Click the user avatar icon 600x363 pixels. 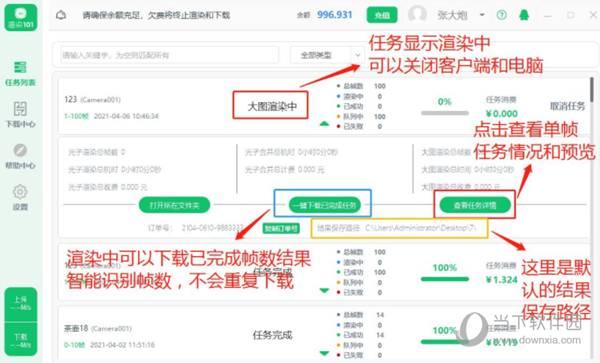tap(417, 15)
